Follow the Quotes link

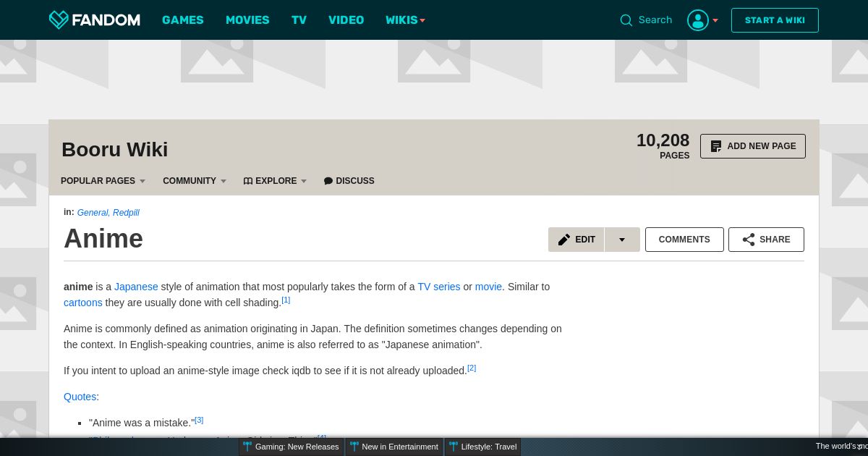pyautogui.click(x=80, y=397)
